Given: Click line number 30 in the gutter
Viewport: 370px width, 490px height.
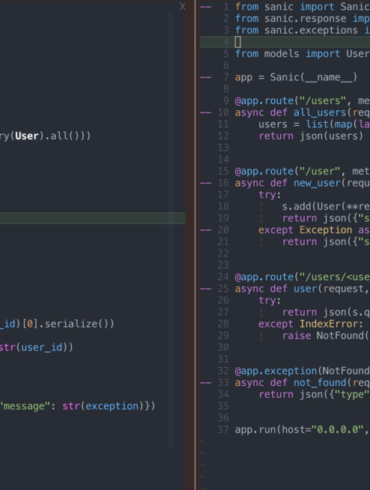Looking at the screenshot, I should pyautogui.click(x=223, y=347).
